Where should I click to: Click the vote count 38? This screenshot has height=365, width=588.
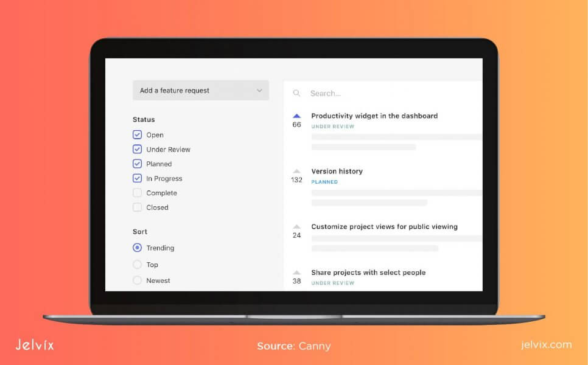pos(296,281)
